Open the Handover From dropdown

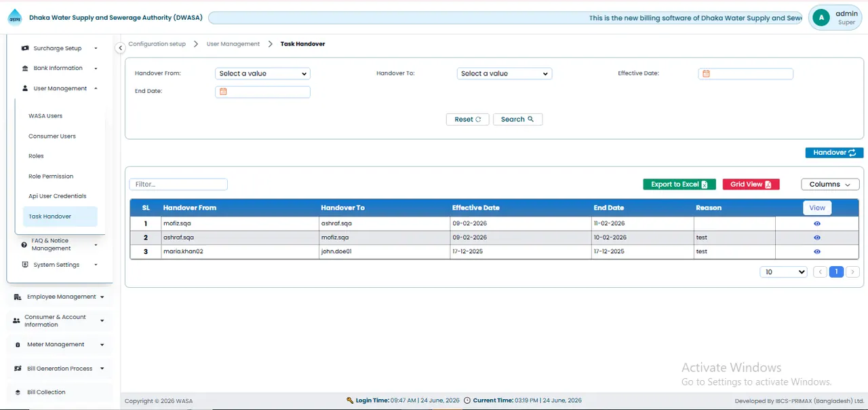[262, 73]
